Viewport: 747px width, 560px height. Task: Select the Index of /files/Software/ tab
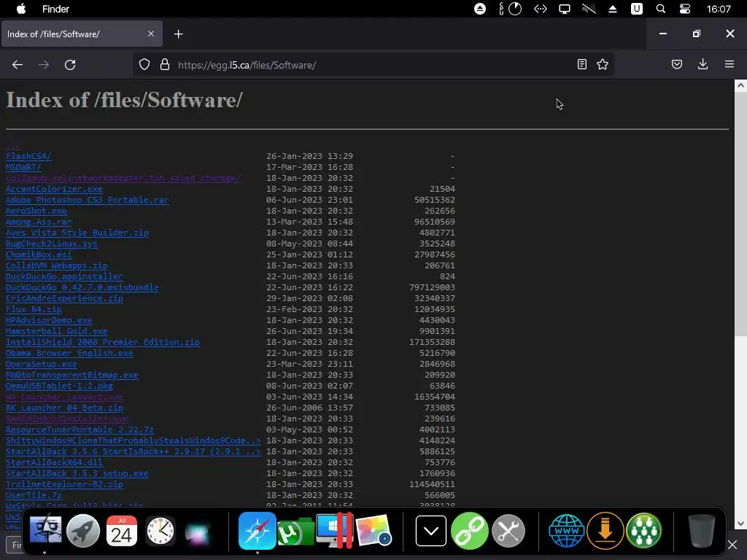(x=82, y=34)
